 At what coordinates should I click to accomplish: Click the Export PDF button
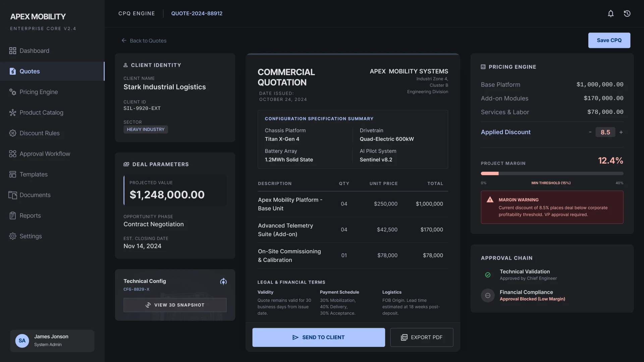[421, 337]
